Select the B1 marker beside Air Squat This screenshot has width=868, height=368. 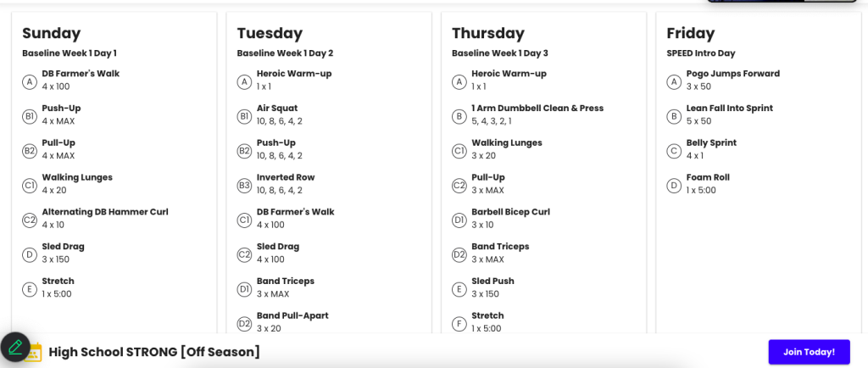(x=244, y=117)
